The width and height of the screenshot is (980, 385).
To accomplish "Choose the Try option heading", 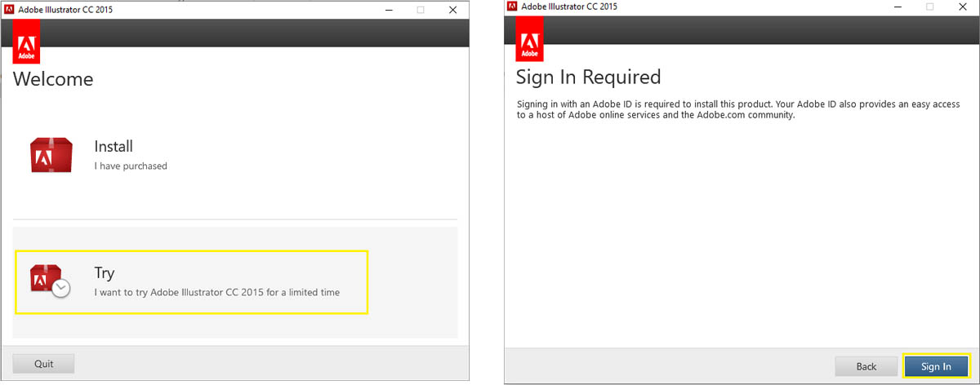I will [105, 274].
